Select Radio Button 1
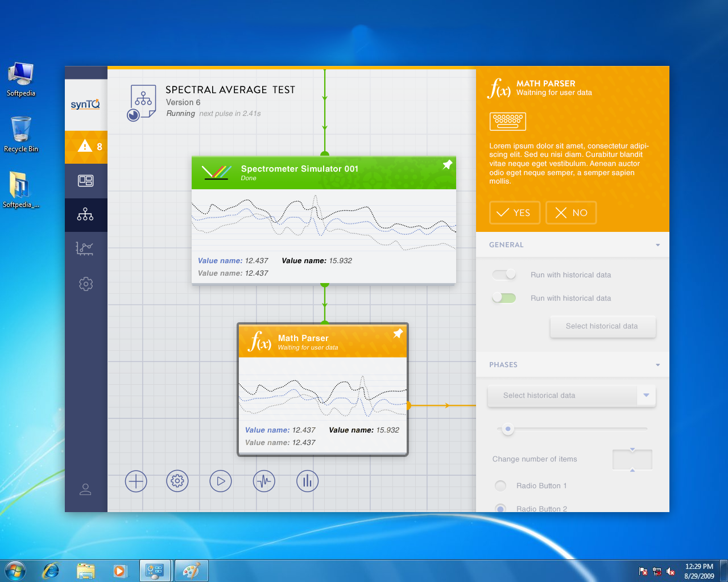The width and height of the screenshot is (728, 582). click(500, 486)
